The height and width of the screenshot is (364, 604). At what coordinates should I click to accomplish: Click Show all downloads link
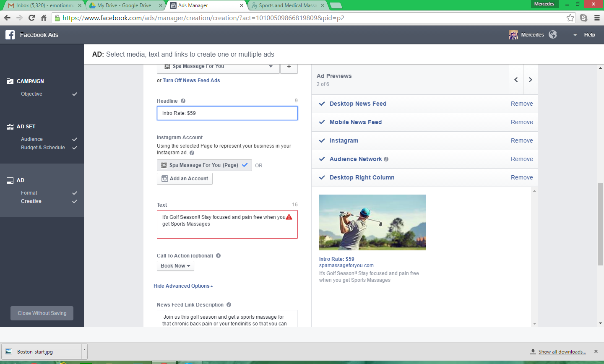(x=562, y=351)
